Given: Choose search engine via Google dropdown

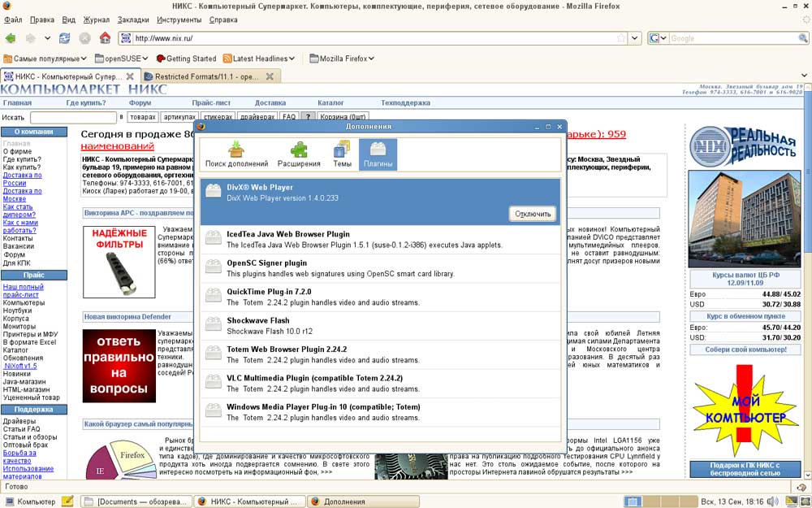Looking at the screenshot, I should [x=658, y=38].
